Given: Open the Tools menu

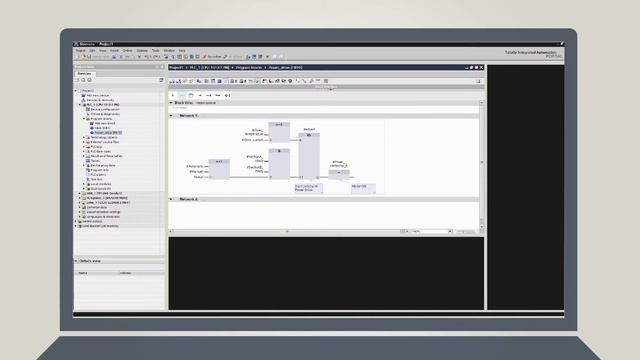Looking at the screenshot, I should point(156,51).
